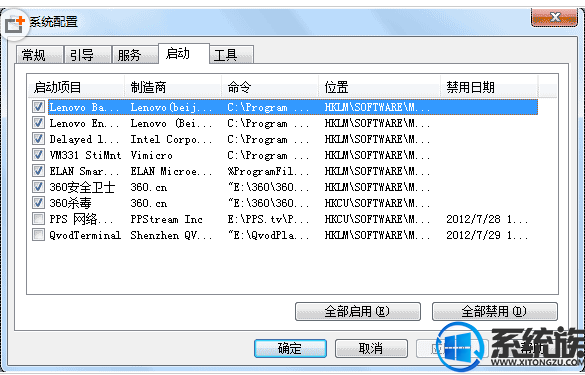Screen dimensions: 585x375
Task: Select the VM331 StiMnt entry name
Action: click(85, 155)
